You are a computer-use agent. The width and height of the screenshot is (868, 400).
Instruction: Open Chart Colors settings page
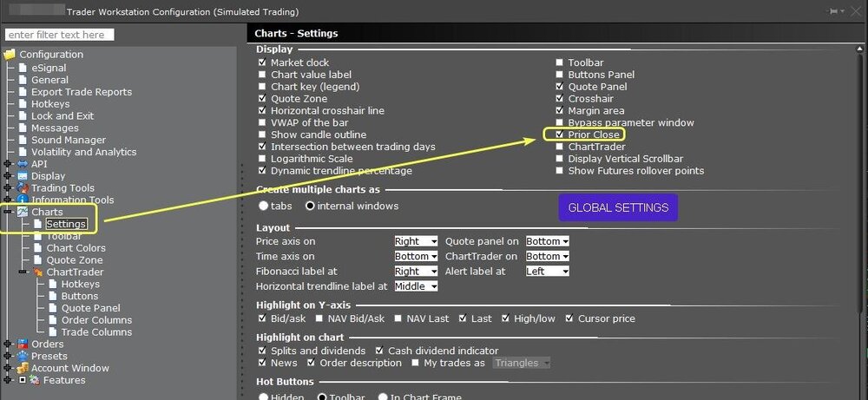tap(76, 248)
